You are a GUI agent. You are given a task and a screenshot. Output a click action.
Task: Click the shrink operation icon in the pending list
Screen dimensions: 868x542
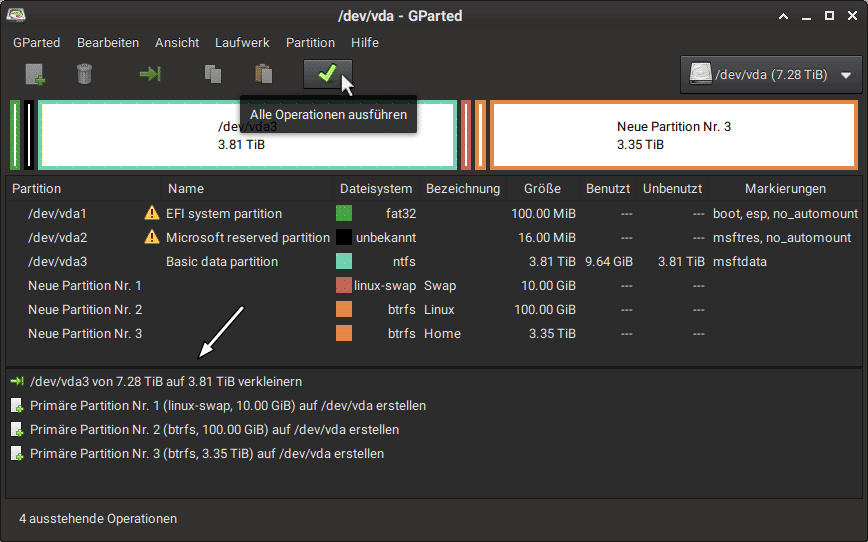[x=17, y=381]
